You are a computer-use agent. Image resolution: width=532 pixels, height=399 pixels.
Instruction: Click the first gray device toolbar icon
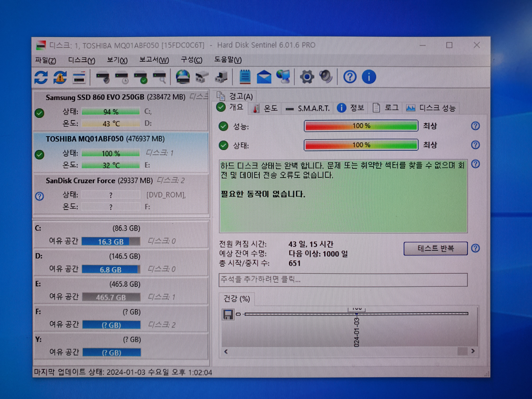(201, 77)
